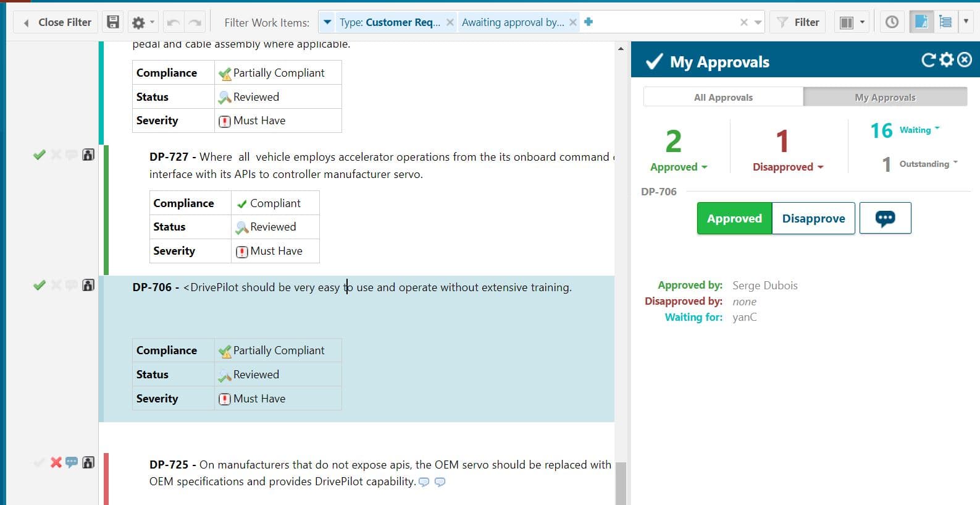Toggle green approve checkmark for DP-706

click(40, 285)
